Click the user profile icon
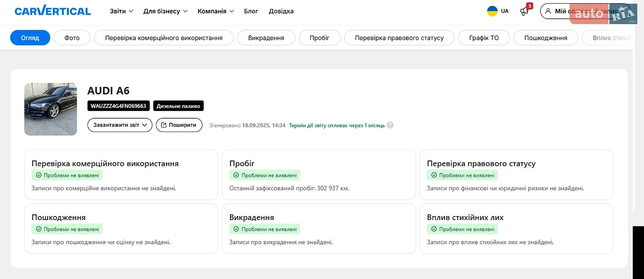 548,11
